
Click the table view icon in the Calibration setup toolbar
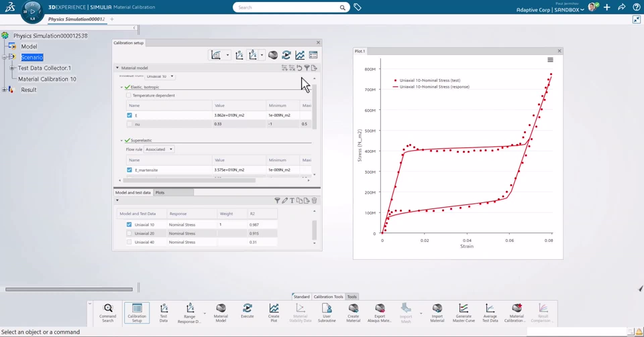tap(313, 55)
